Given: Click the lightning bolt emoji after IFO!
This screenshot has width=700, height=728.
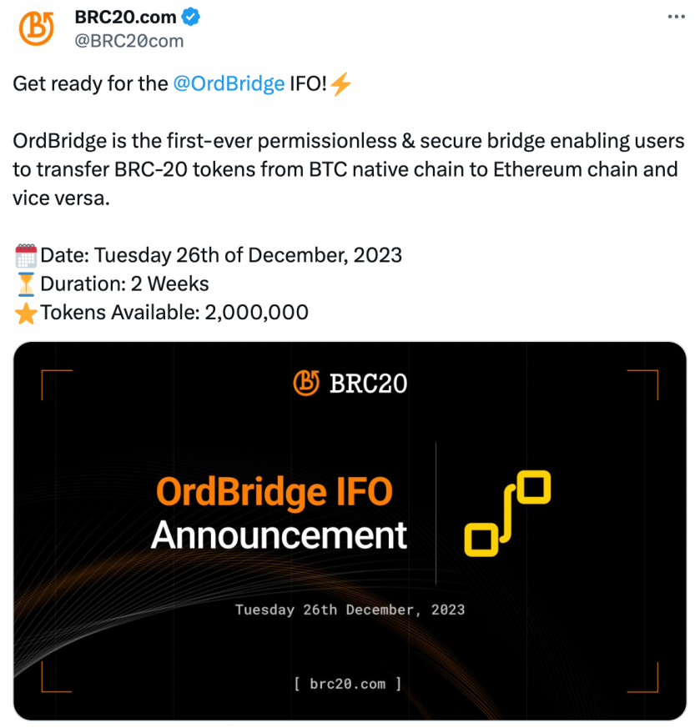Looking at the screenshot, I should coord(340,84).
